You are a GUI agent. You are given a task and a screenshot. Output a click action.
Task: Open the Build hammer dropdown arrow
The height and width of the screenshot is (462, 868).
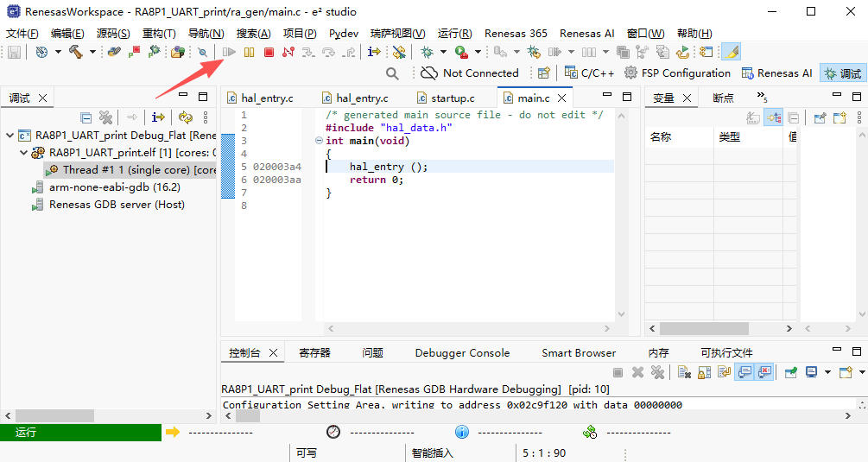tap(92, 52)
